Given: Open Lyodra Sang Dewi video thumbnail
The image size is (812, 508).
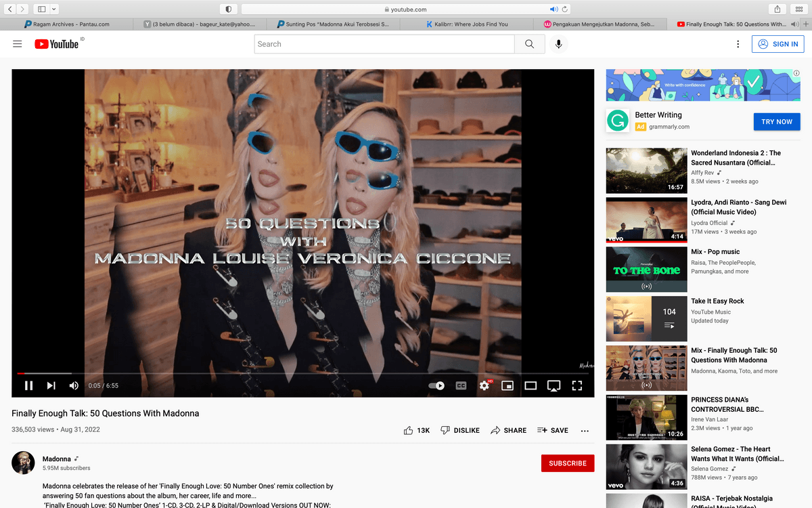Looking at the screenshot, I should pos(646,220).
